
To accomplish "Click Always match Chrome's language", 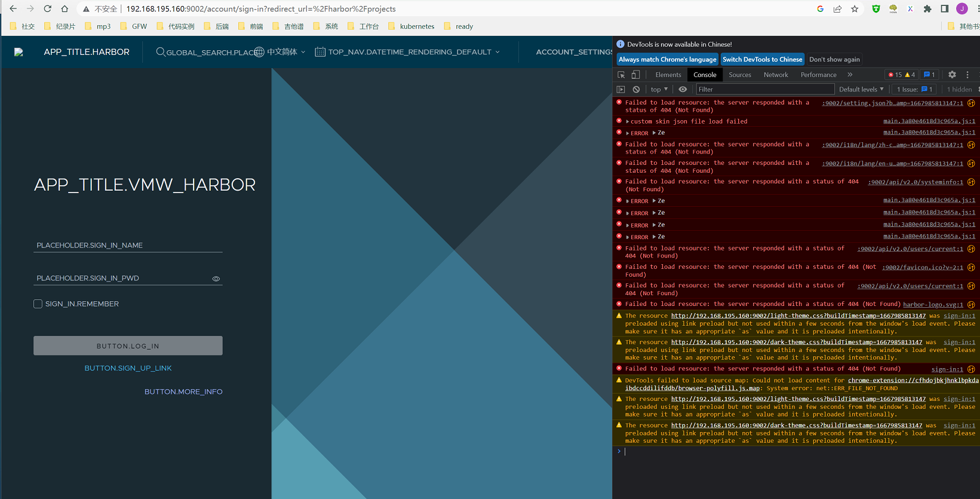I will tap(668, 59).
